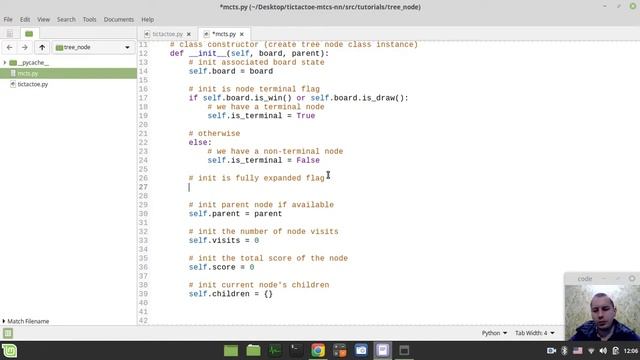Screen dimensions: 640x360
Task: Open the power manager tray icon
Action: click(616, 351)
